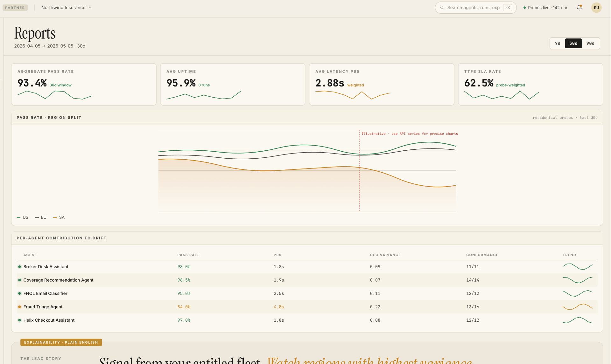Click the Broker Desk Assistant trend sparkline
This screenshot has height=364, width=611.
tap(578, 266)
